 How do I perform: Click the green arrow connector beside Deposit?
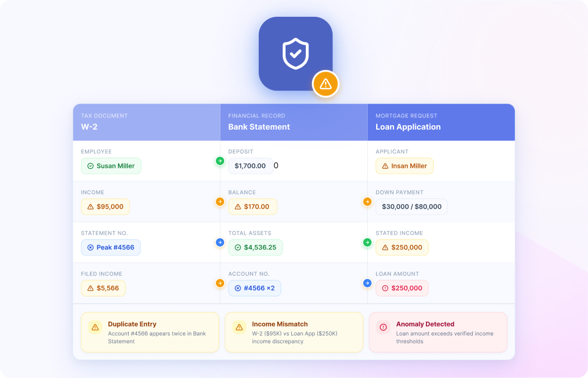(220, 161)
